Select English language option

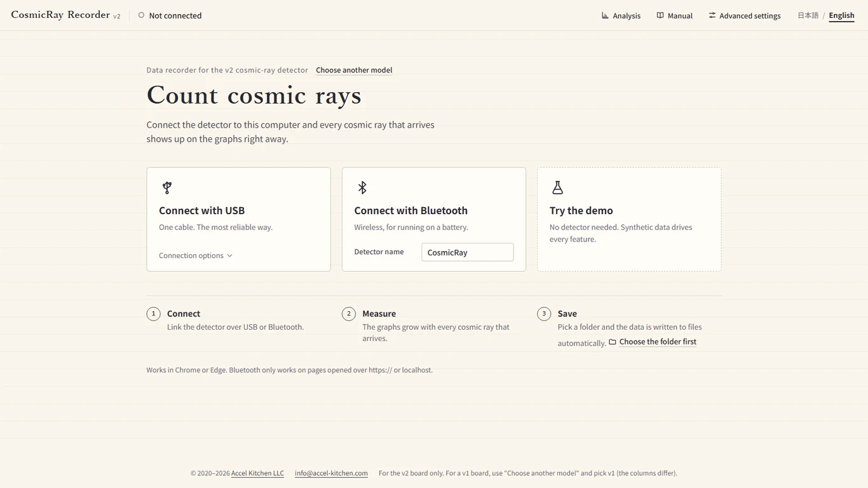[841, 15]
